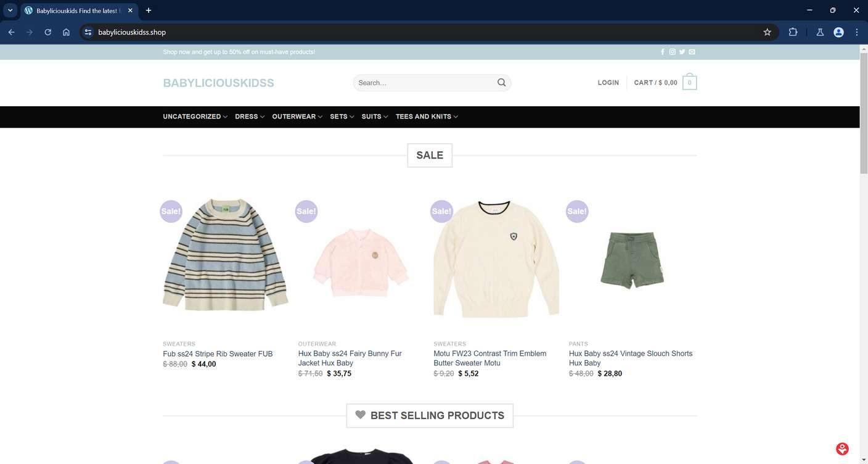This screenshot has height=464, width=868.
Task: Click the Sweaters category above Fub sweater
Action: 179,344
